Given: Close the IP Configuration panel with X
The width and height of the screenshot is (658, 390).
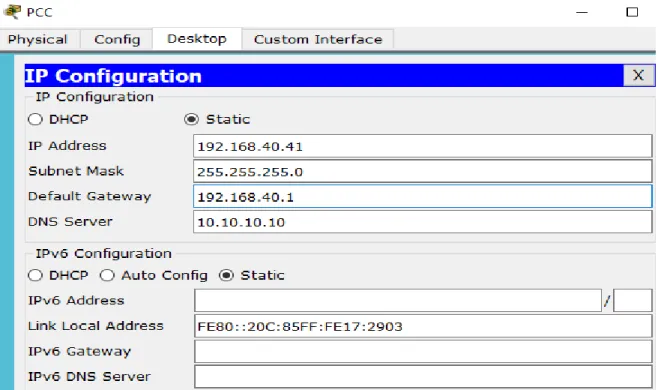Looking at the screenshot, I should click(638, 76).
